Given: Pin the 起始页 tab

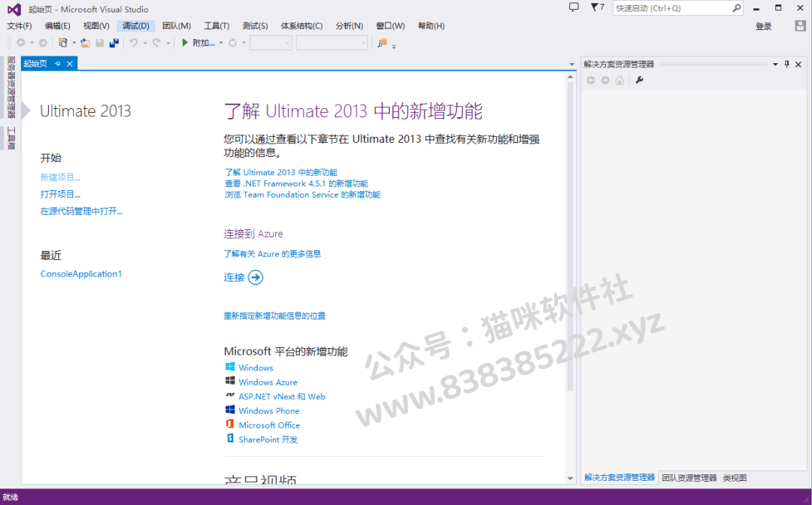Looking at the screenshot, I should pos(57,64).
